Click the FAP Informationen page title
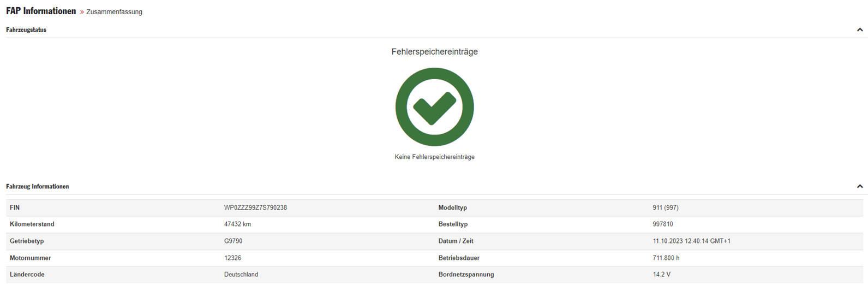 (41, 11)
